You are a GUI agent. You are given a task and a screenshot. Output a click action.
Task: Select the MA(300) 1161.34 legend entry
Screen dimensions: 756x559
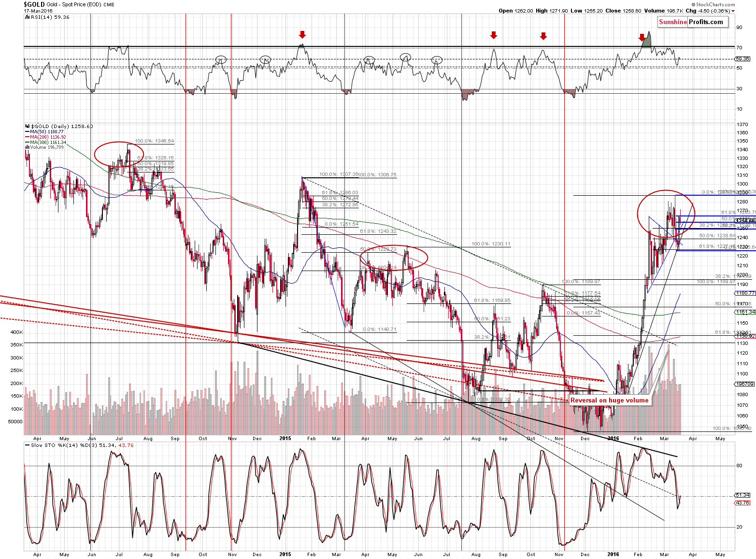[x=45, y=143]
